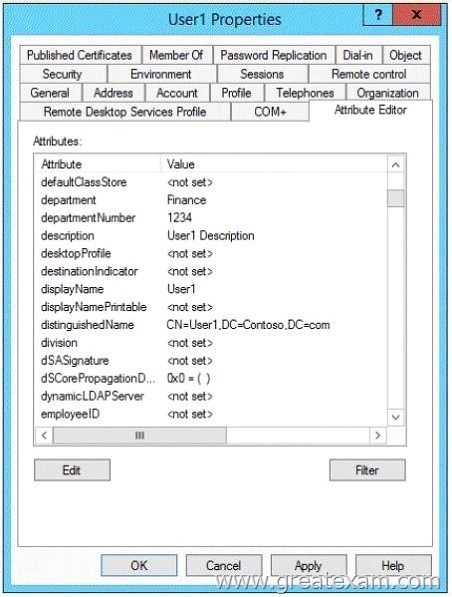Viewport: 452px width, 597px height.
Task: Click the horizontal scroll left arrow
Action: point(44,435)
